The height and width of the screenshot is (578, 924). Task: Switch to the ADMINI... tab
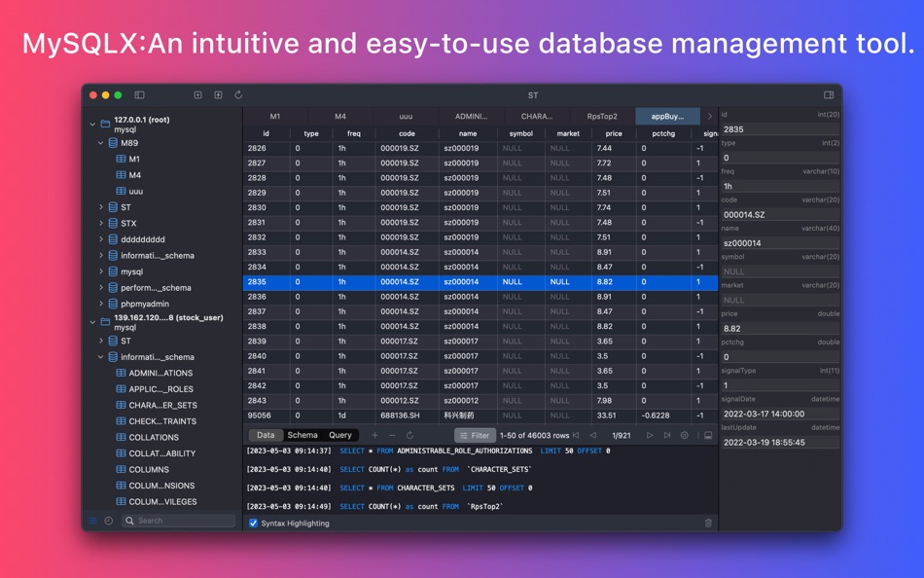click(472, 116)
